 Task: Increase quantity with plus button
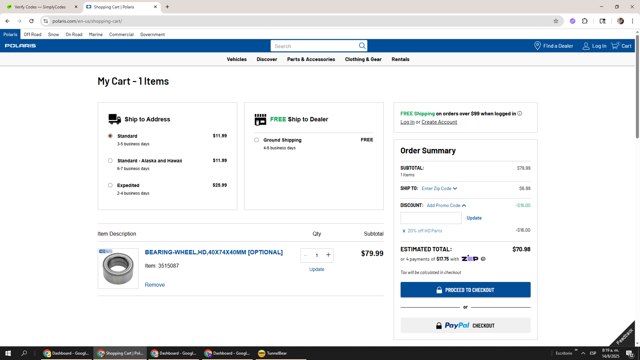(328, 255)
